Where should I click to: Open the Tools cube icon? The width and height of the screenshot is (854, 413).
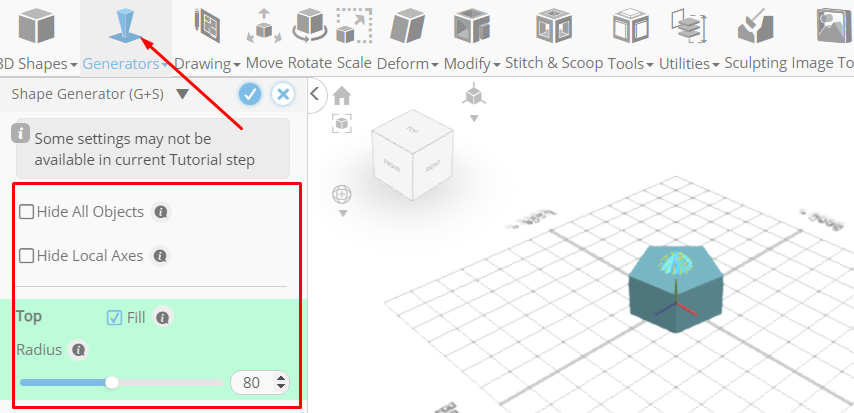tap(631, 26)
